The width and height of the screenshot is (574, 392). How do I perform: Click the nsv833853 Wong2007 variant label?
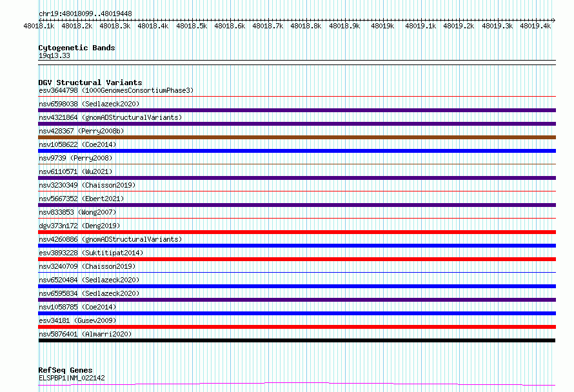pyautogui.click(x=77, y=212)
